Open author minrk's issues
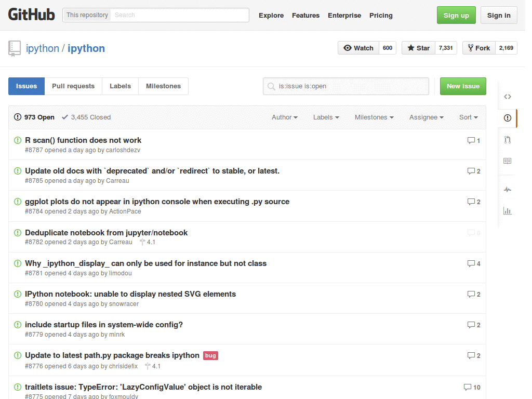Image resolution: width=532 pixels, height=399 pixels. (117, 335)
